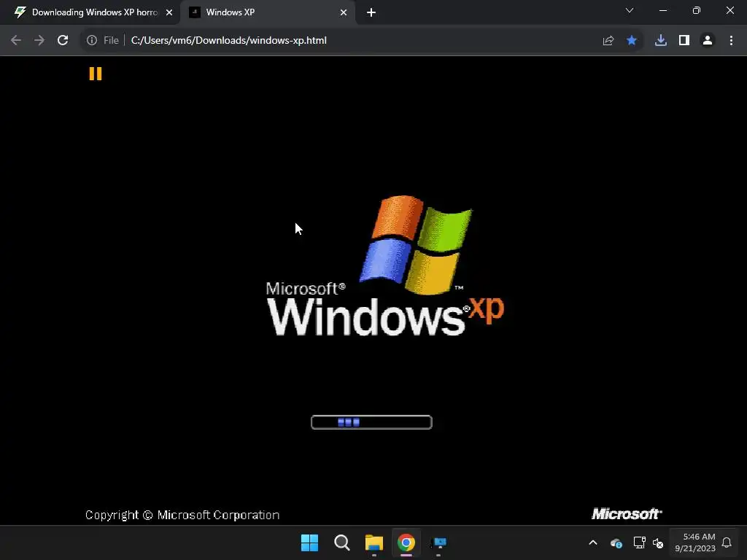
Task: Open the Chrome three-dot menu
Action: pyautogui.click(x=731, y=41)
